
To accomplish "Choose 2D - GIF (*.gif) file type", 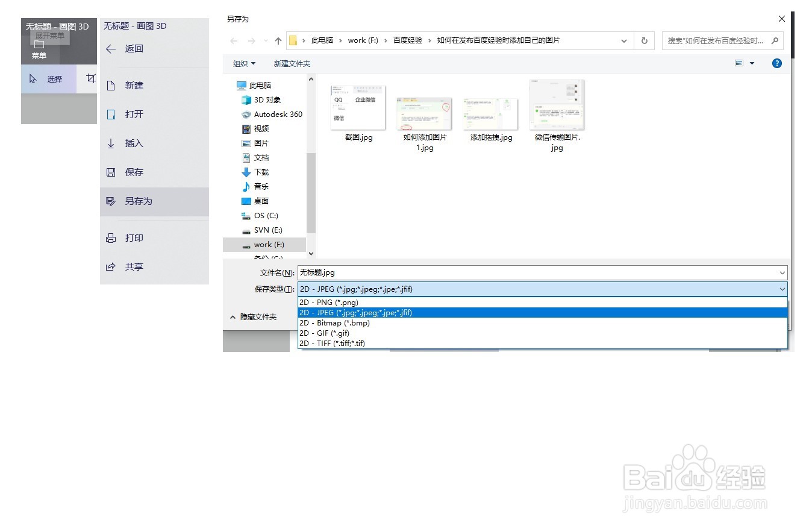I will (543, 333).
